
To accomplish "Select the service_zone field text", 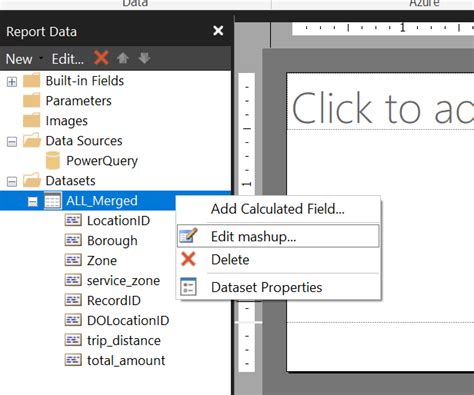I will [123, 281].
